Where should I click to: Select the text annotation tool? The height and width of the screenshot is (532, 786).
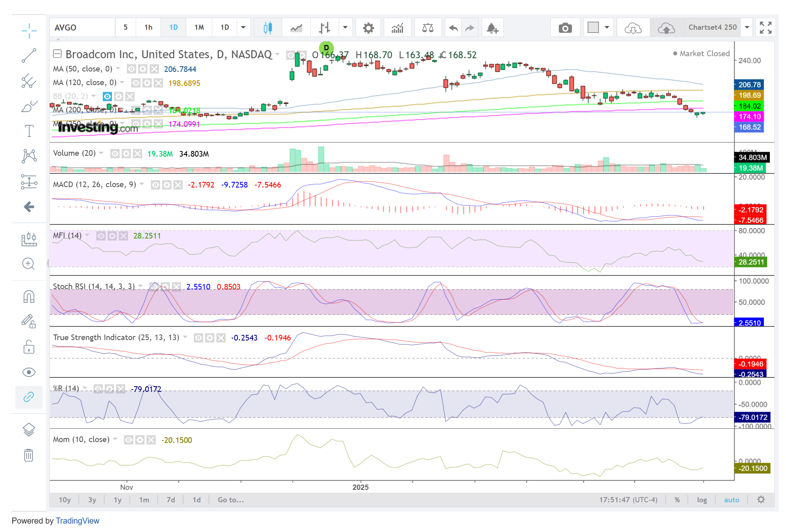(29, 131)
